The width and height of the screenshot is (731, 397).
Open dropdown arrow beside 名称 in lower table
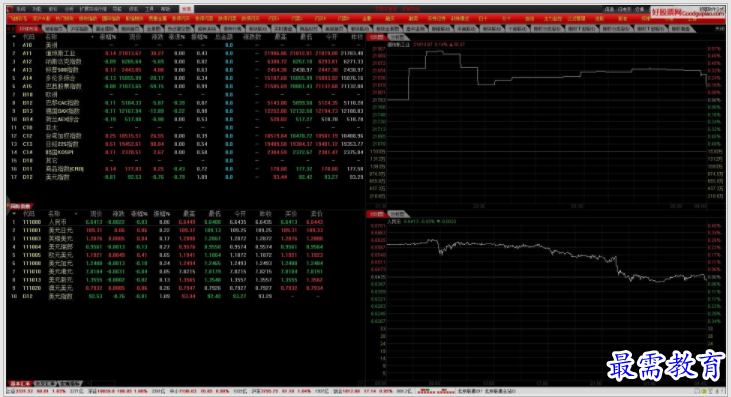[x=77, y=213]
